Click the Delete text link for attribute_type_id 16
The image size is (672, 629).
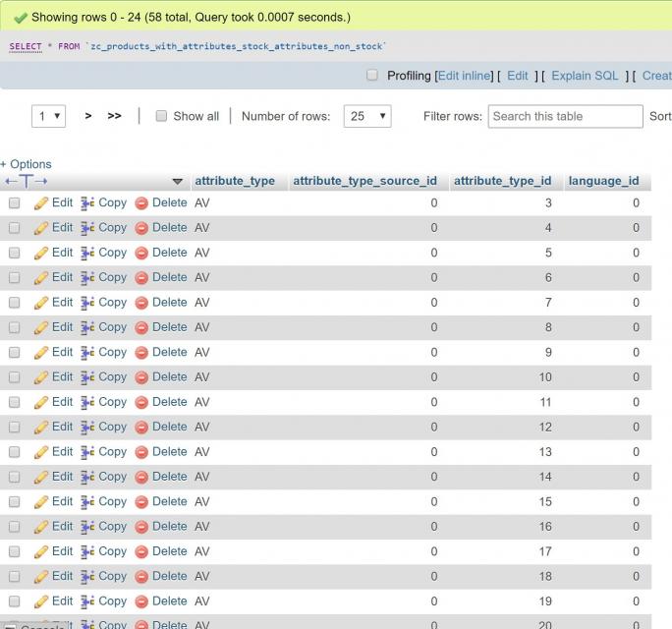(170, 526)
